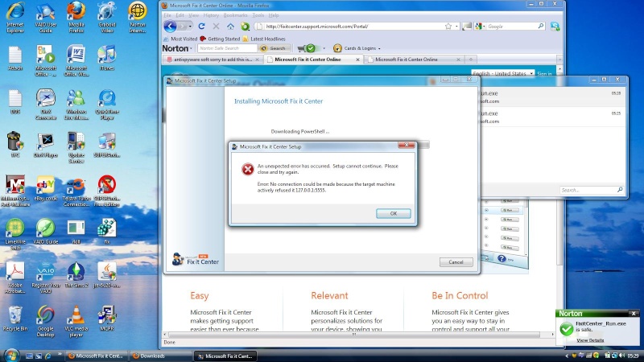Screen dimensions: 644x362
Task: Select LimeWire desktop icon
Action: click(x=15, y=235)
